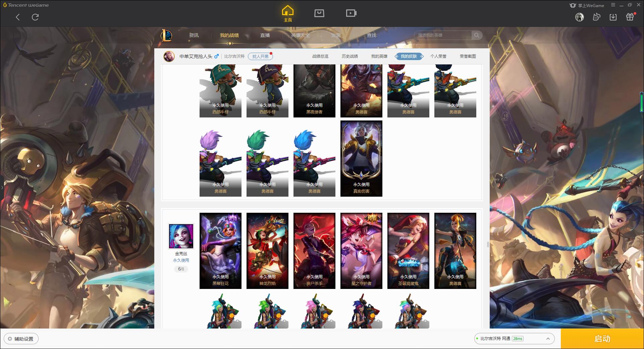Open the video player icon in top bar

tap(351, 13)
